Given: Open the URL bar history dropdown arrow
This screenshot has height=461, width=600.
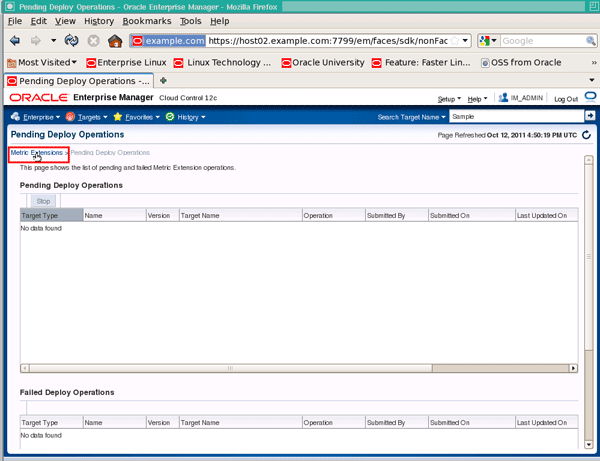Looking at the screenshot, I should [465, 41].
